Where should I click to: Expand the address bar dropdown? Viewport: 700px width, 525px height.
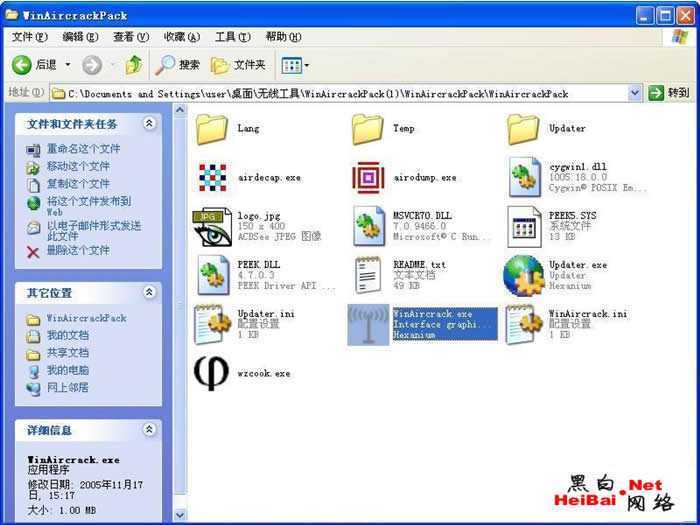(634, 93)
